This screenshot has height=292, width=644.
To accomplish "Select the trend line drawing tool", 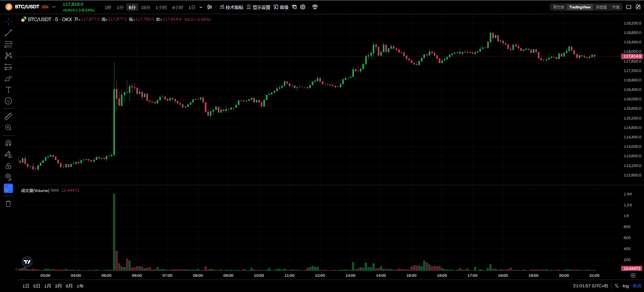I will [x=8, y=33].
